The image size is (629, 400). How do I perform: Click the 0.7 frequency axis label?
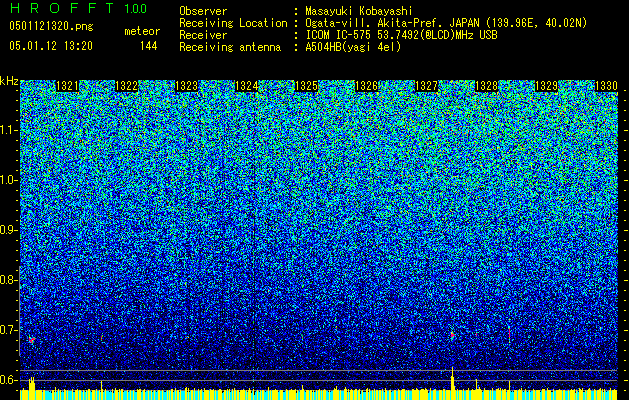click(8, 330)
